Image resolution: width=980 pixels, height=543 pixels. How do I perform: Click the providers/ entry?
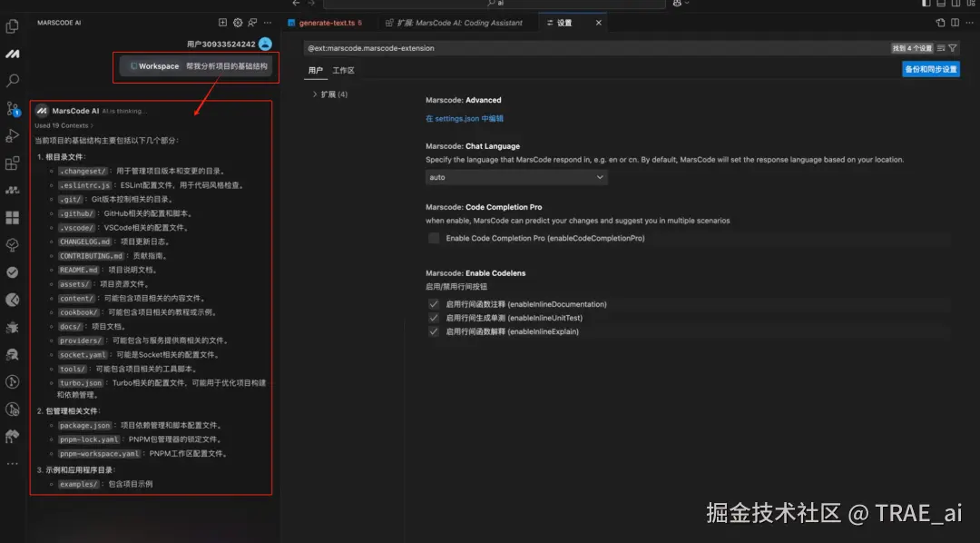tap(81, 341)
